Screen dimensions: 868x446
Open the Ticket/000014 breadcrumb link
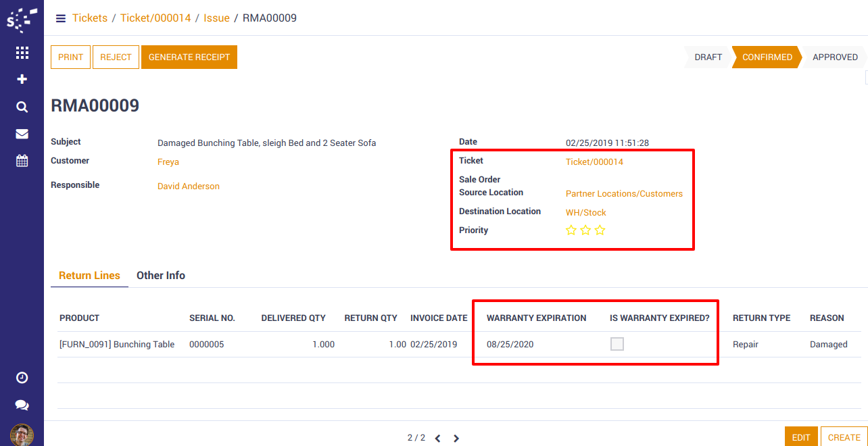tap(155, 18)
